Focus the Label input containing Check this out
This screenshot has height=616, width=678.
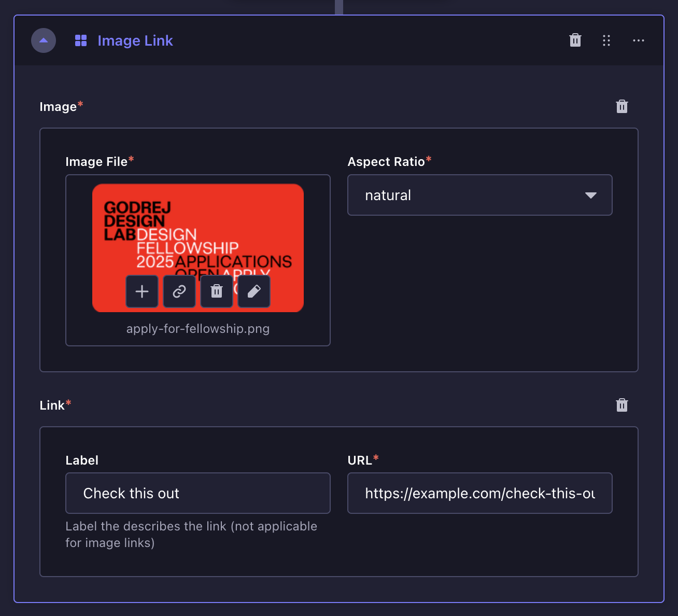tap(198, 493)
